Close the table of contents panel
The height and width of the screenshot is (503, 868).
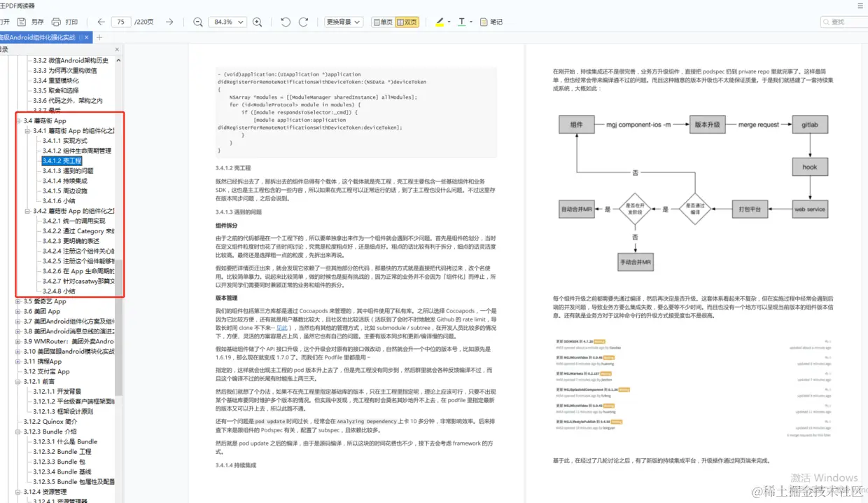tap(117, 50)
